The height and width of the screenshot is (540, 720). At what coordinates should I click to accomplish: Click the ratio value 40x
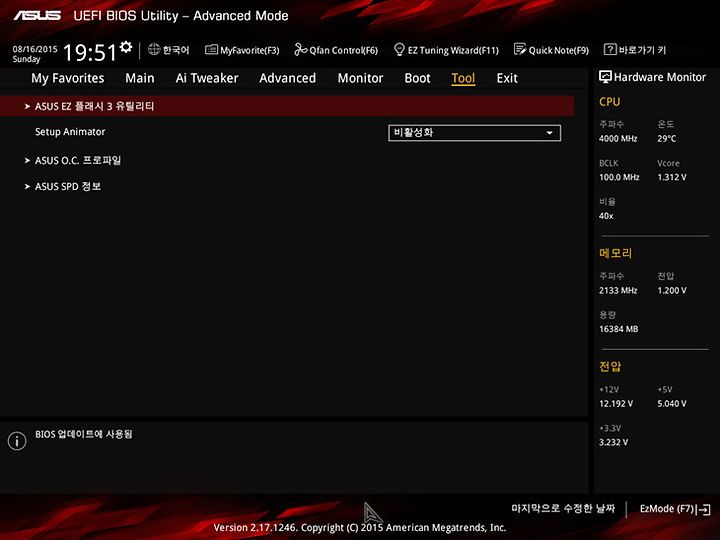(x=606, y=216)
